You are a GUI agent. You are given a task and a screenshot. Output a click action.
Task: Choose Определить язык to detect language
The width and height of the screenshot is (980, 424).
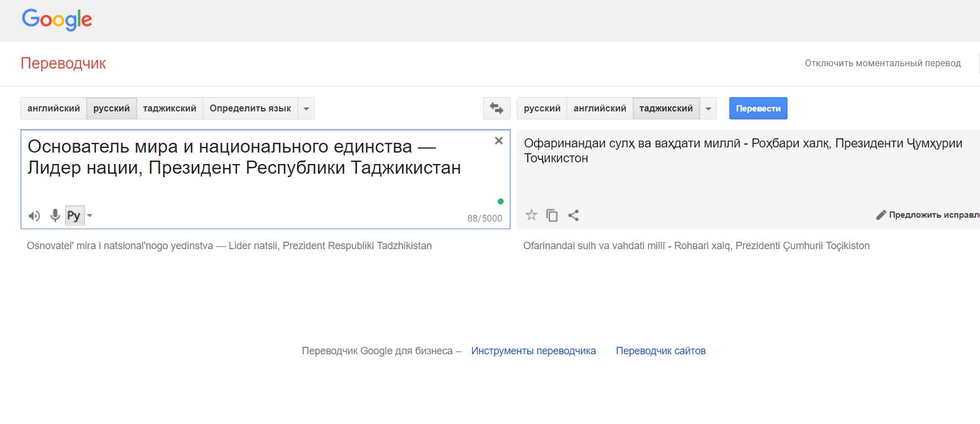click(250, 109)
